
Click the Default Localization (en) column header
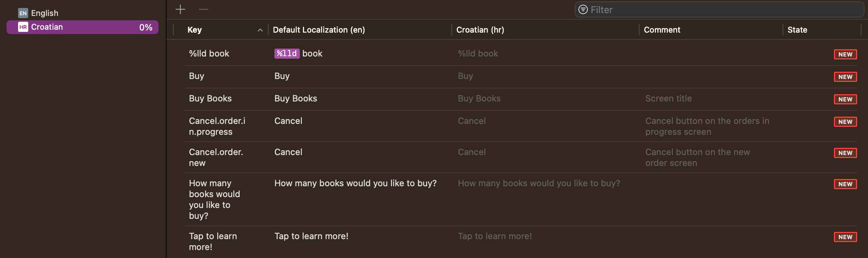pos(319,30)
